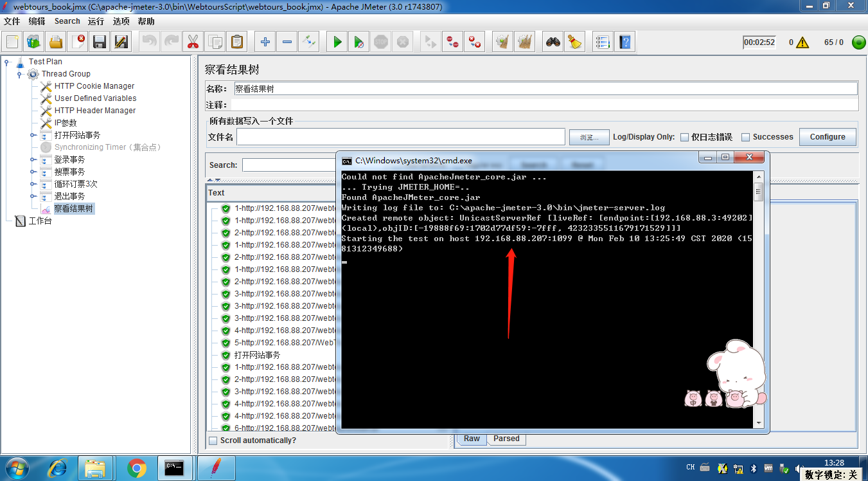Click the Save As pencil icon

[x=121, y=42]
